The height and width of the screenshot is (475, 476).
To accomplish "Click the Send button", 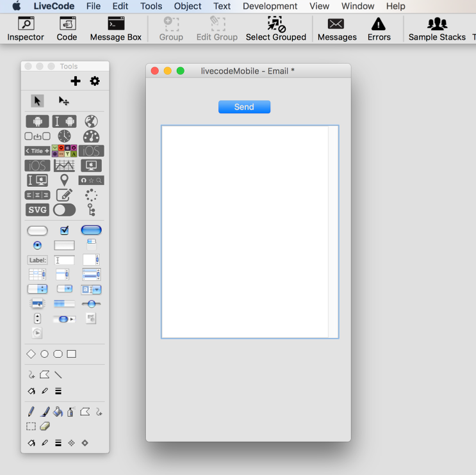I will click(244, 107).
